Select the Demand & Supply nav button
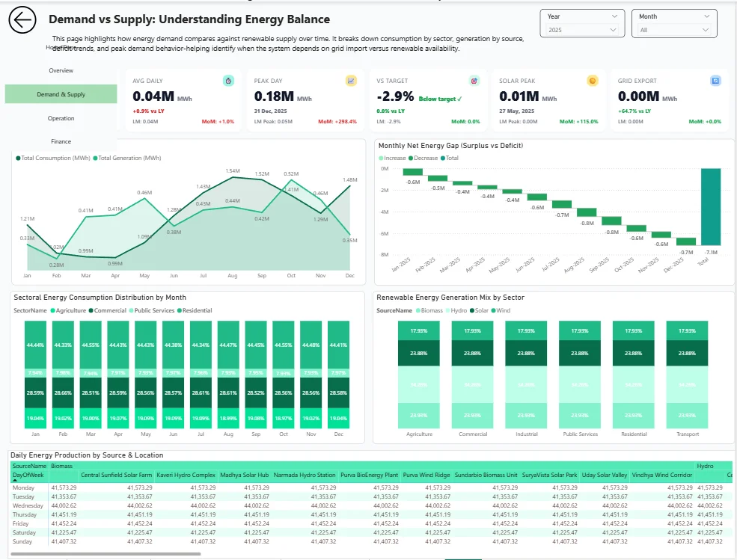Image resolution: width=737 pixels, height=560 pixels. tap(61, 94)
